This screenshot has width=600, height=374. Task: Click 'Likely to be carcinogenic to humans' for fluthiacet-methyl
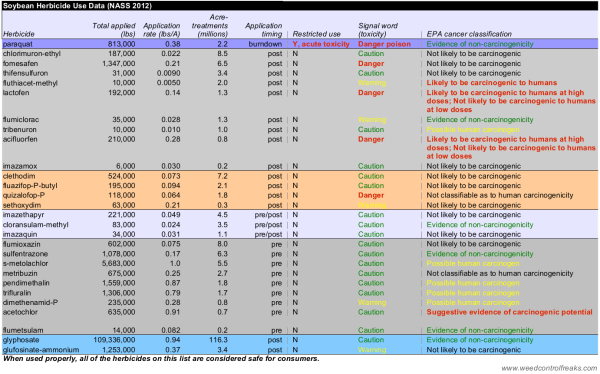(x=492, y=83)
